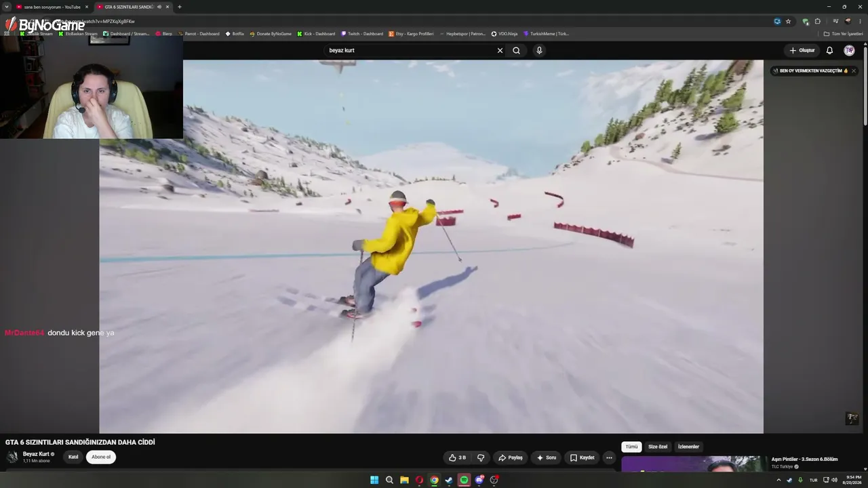The width and height of the screenshot is (868, 488).
Task: Open the Parrot - Dashboard bookmark
Action: point(198,34)
